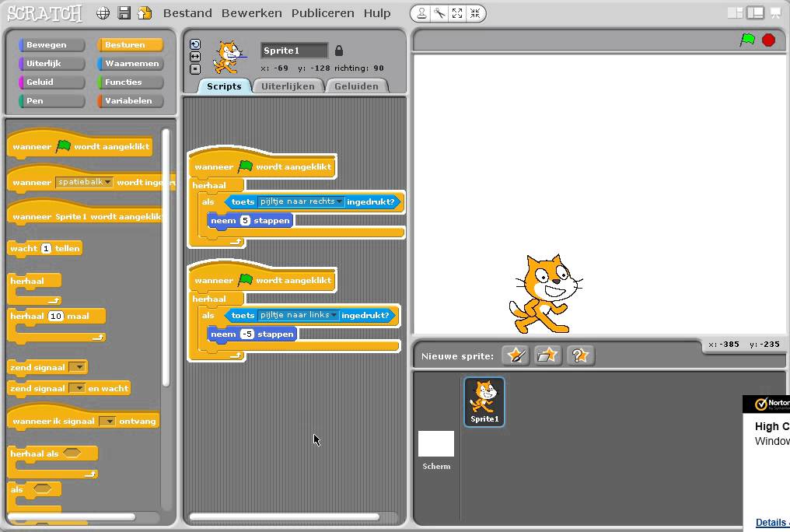Select the grow sprite tool
This screenshot has width=790, height=532.
(457, 13)
